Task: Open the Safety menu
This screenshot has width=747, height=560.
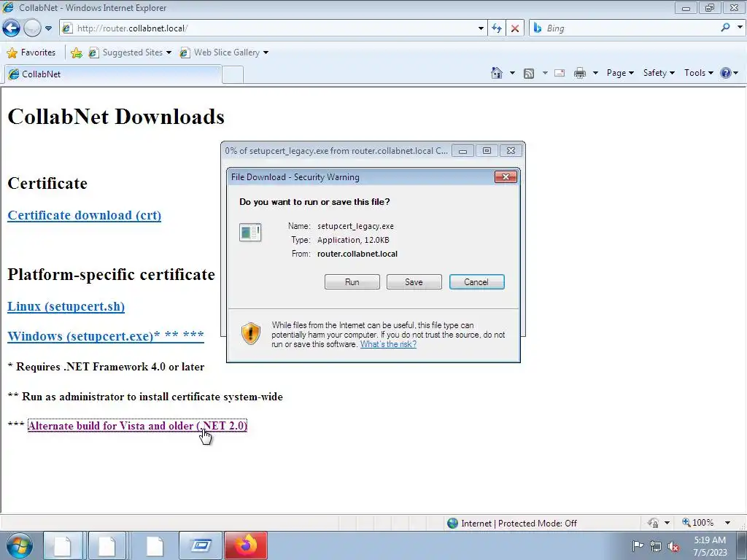Action: click(x=659, y=73)
